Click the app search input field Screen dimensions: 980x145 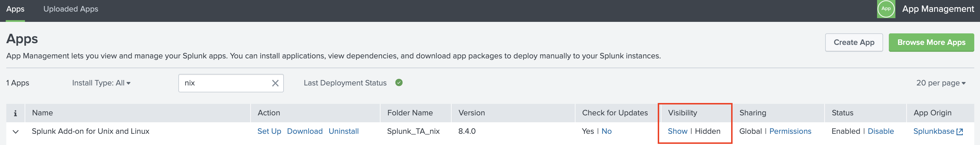(x=224, y=83)
